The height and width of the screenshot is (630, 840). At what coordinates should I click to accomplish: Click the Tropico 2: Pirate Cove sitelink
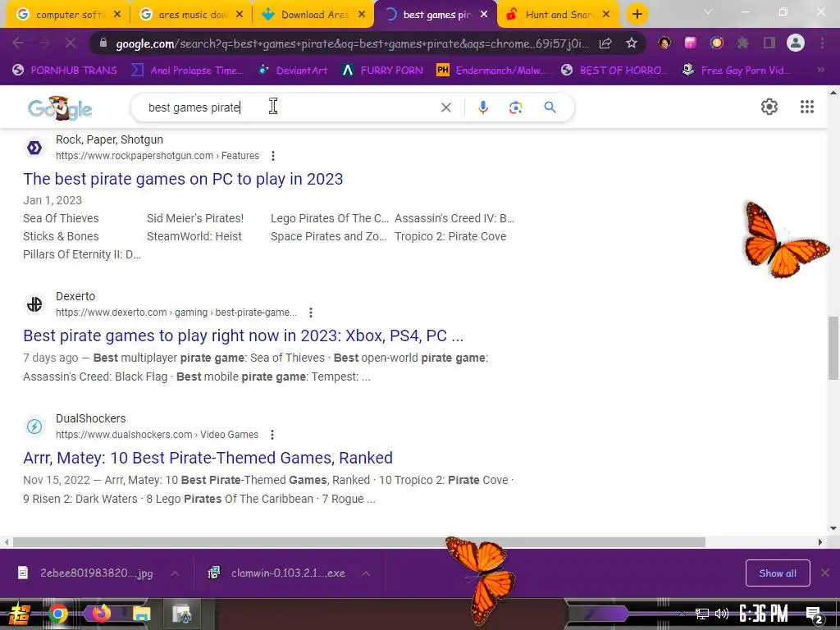tap(450, 236)
